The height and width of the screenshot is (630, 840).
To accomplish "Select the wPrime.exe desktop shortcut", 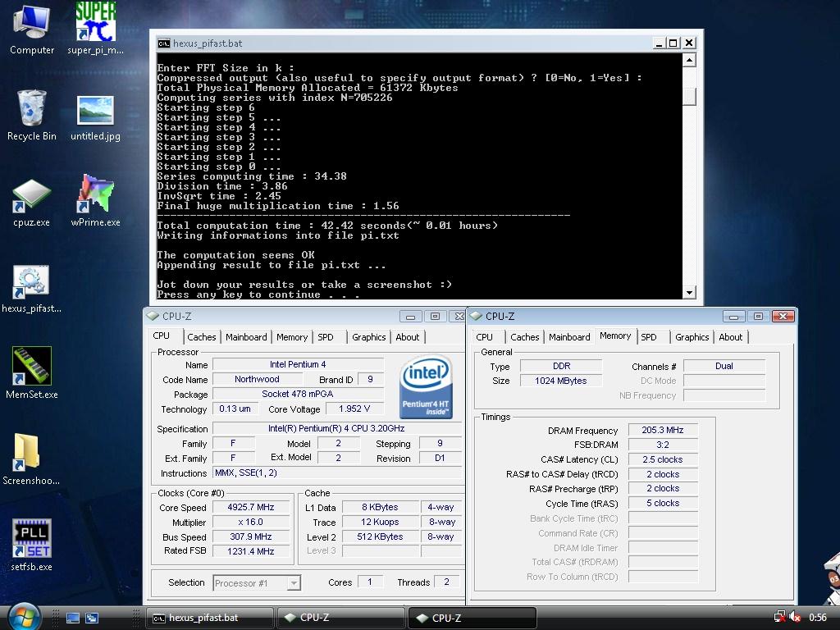I will click(95, 200).
